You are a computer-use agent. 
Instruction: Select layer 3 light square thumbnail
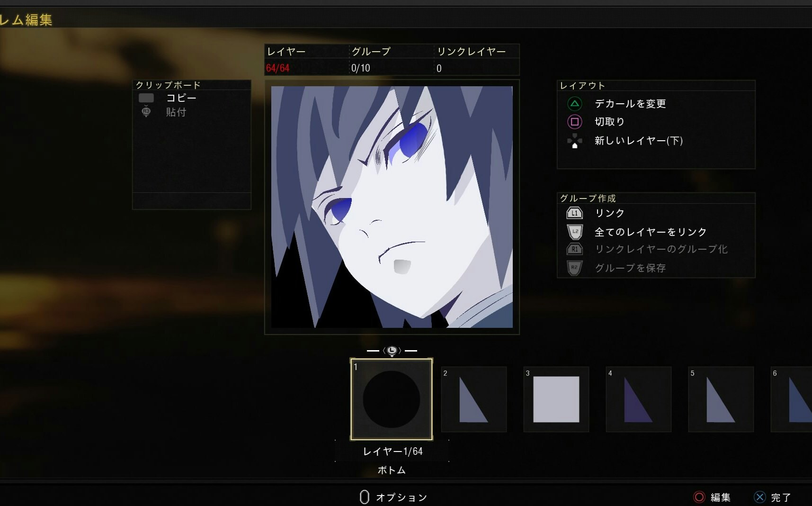pyautogui.click(x=556, y=399)
